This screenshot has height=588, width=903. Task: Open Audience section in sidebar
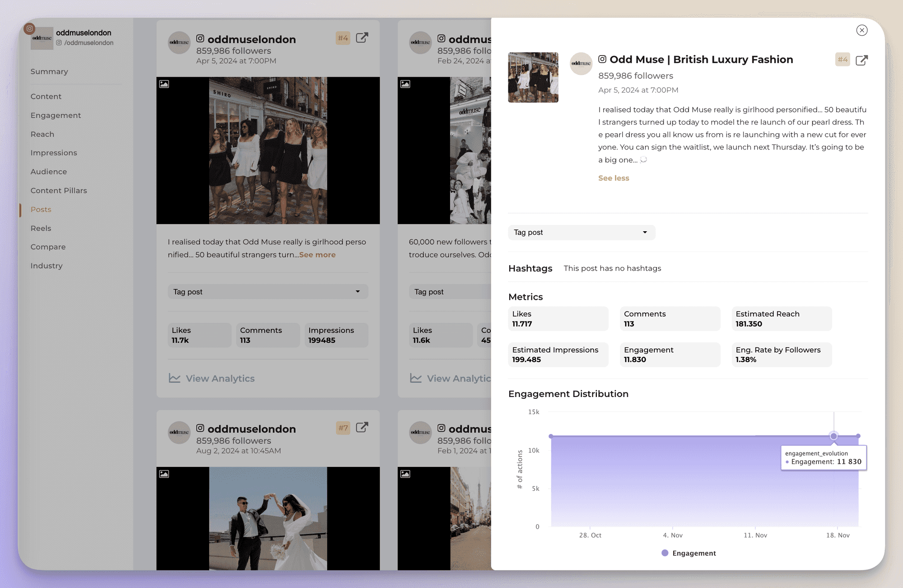click(x=49, y=172)
